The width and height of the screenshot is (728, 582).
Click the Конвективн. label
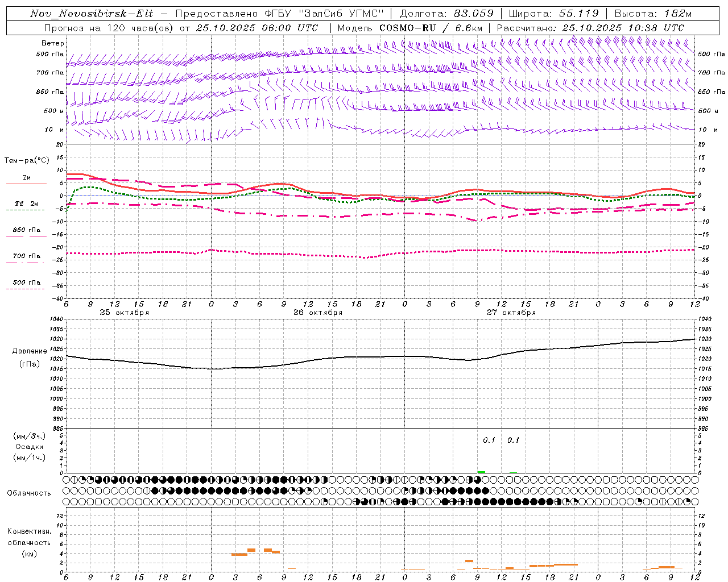[29, 531]
